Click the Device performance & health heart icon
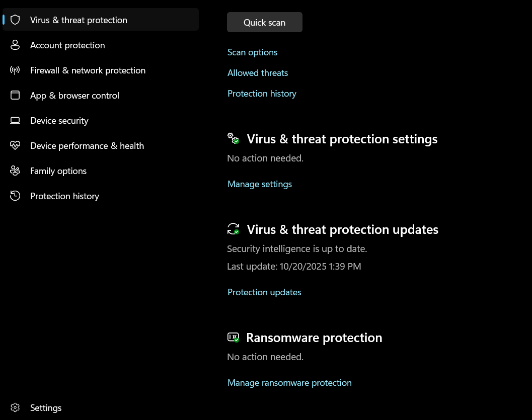 (x=15, y=145)
